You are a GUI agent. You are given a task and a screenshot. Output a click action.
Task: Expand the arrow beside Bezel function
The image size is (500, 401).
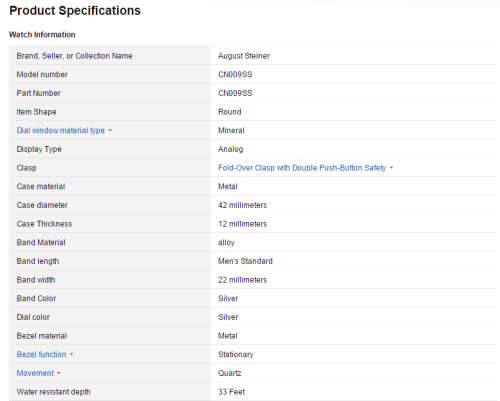[72, 354]
